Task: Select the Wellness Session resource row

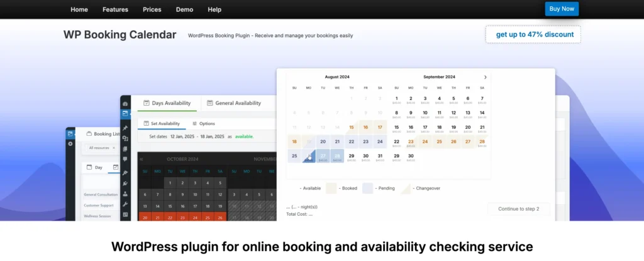Action: [97, 216]
